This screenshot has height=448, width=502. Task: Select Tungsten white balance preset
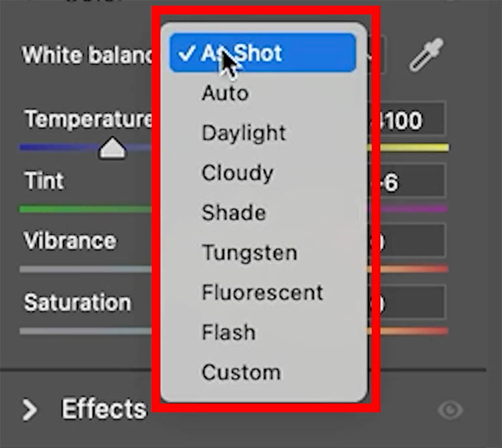249,253
